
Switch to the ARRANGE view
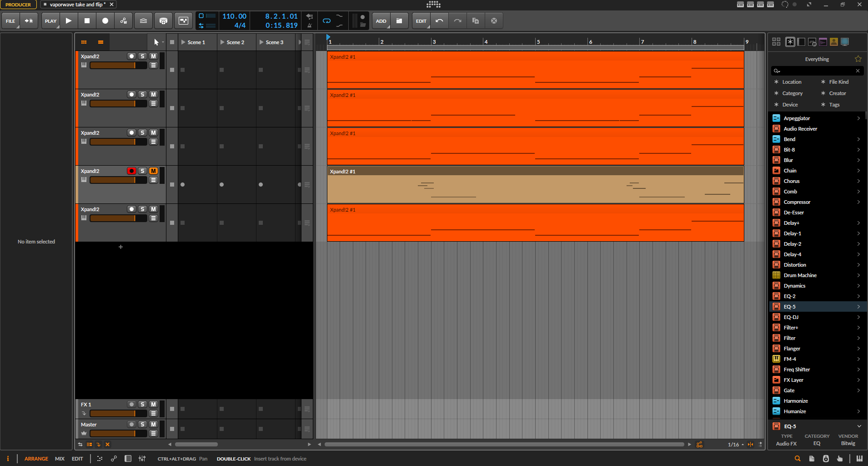[36, 459]
